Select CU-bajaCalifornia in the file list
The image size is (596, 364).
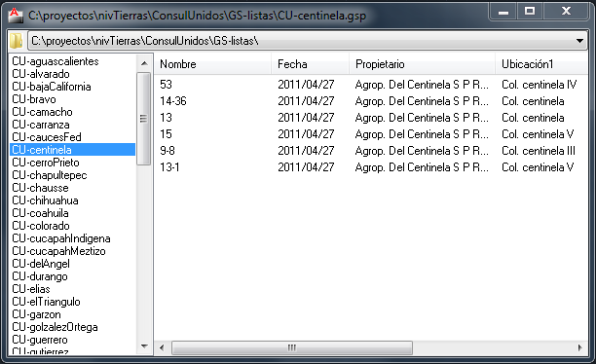pyautogui.click(x=72, y=87)
